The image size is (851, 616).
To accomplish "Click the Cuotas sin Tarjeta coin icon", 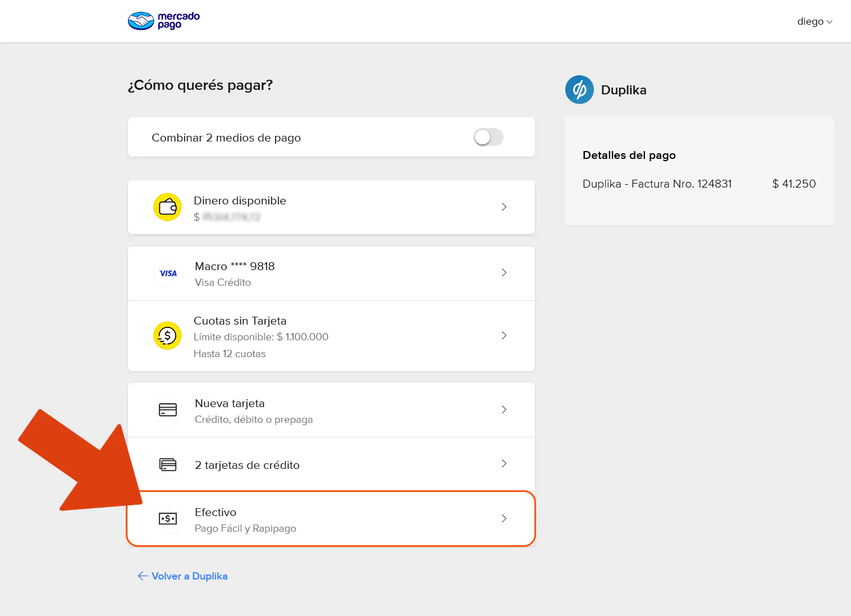I will (x=167, y=336).
